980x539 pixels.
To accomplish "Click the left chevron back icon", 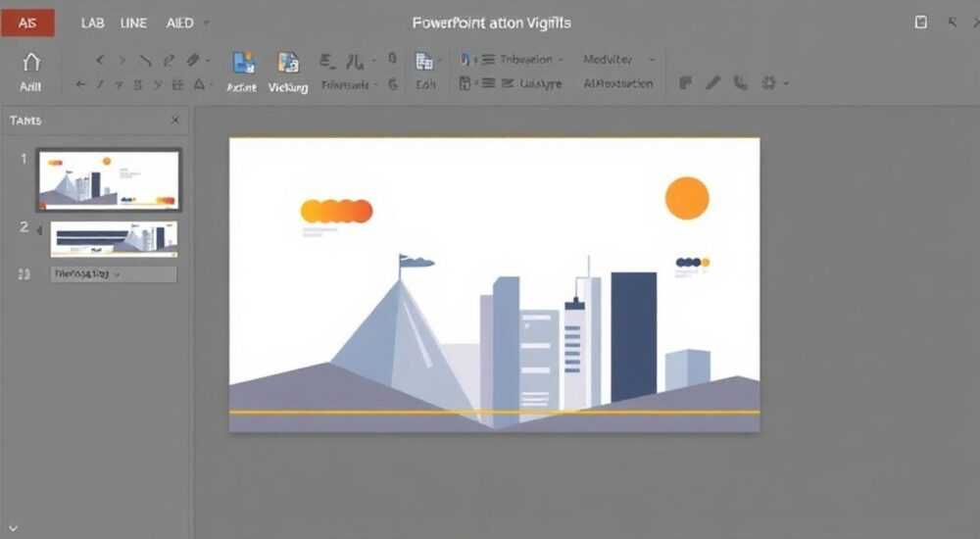I will click(x=100, y=60).
